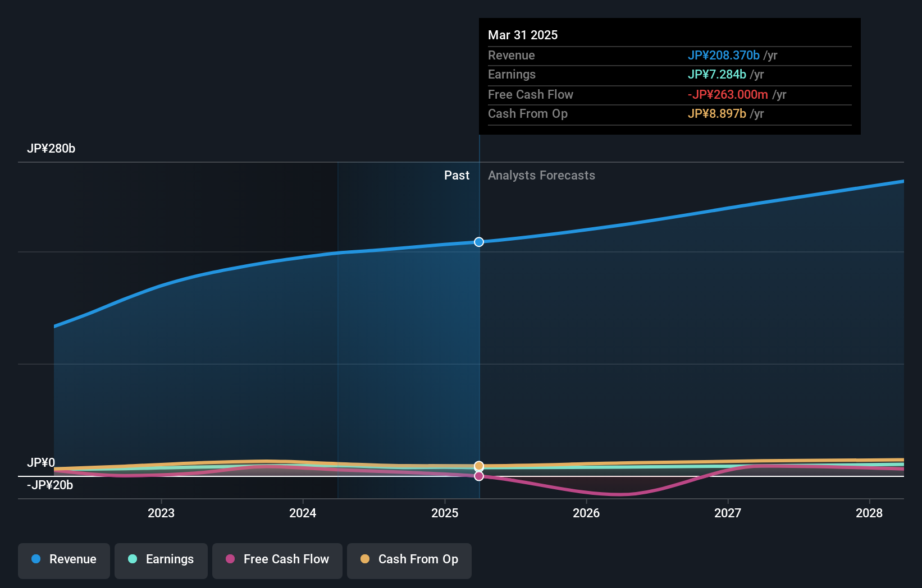The height and width of the screenshot is (588, 922).
Task: Click the Revenue data point marker on the blue line
Action: point(479,242)
